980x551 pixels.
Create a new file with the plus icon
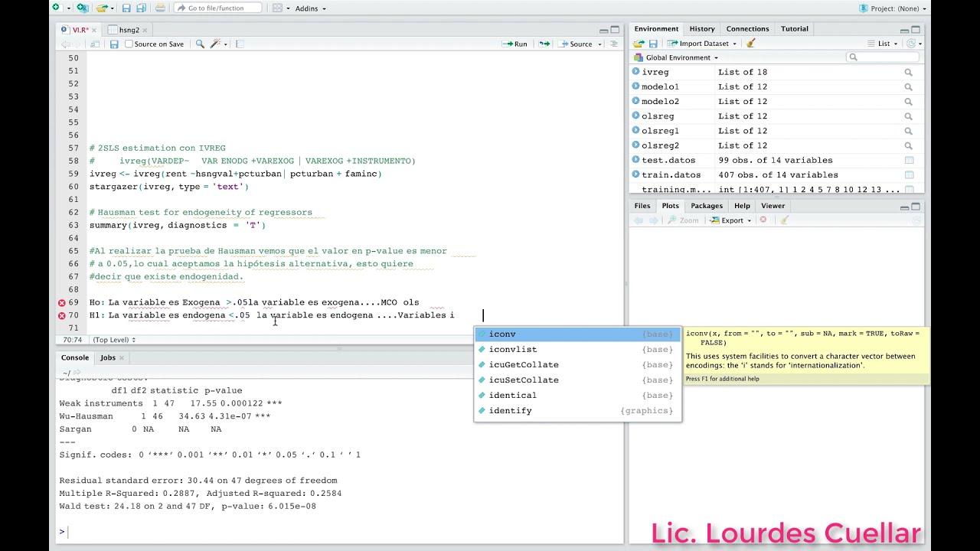(x=56, y=8)
